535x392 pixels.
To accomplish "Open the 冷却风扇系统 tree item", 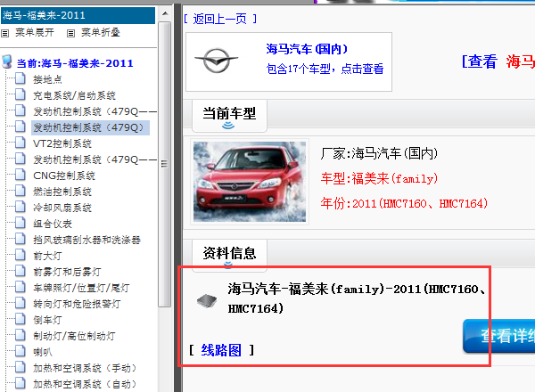I will click(x=62, y=208).
